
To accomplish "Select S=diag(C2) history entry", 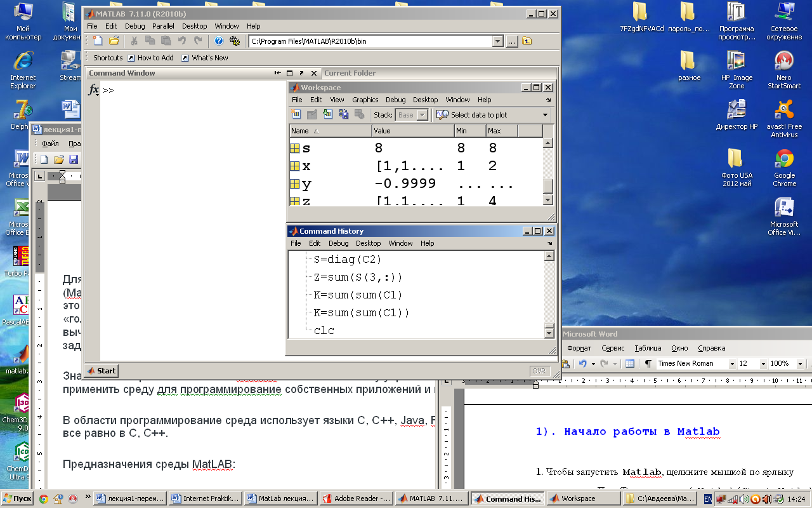I will [348, 259].
